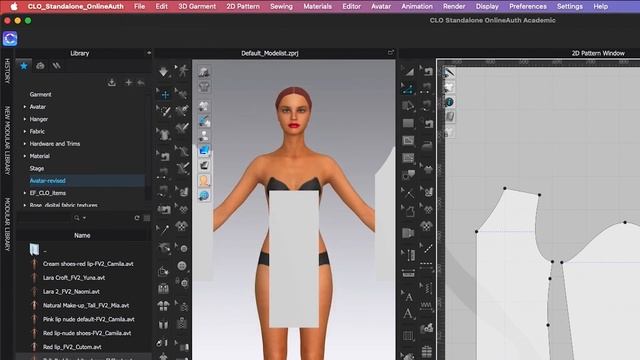Select the pin needle tool in 3D toolbar
This screenshot has width=640, height=360.
click(164, 229)
